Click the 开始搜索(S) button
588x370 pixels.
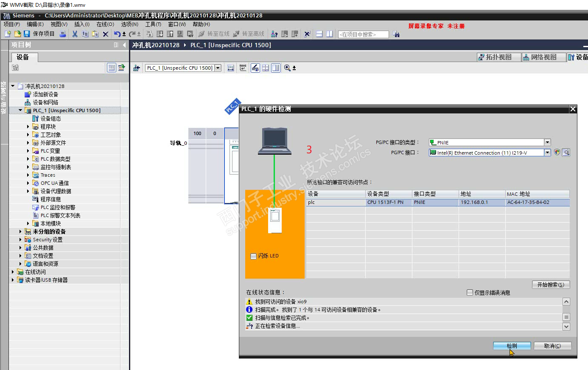[x=551, y=285]
